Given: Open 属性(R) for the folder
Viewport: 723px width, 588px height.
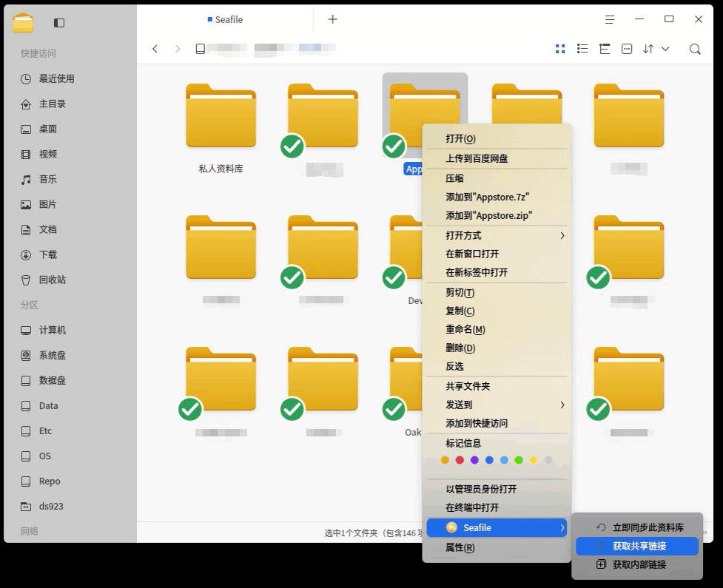Looking at the screenshot, I should (x=497, y=547).
